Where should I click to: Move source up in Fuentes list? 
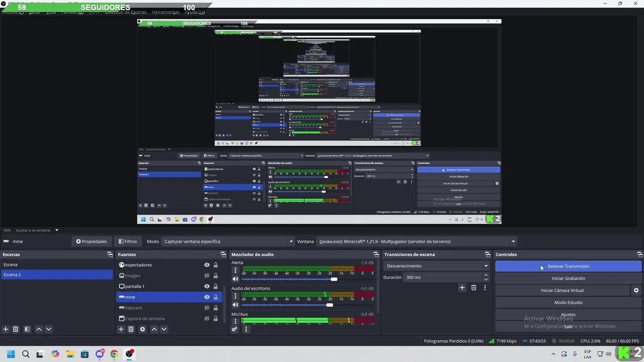154,329
